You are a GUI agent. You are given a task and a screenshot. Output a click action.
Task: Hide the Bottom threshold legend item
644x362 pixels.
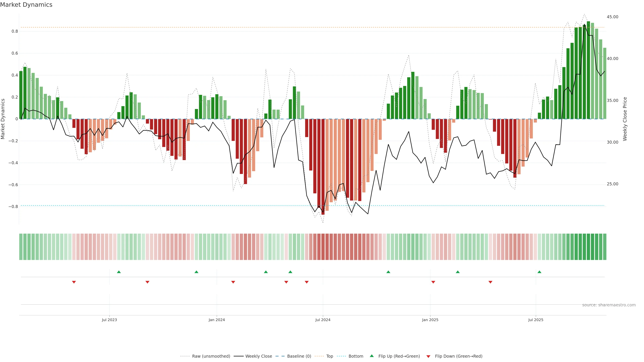coord(356,356)
